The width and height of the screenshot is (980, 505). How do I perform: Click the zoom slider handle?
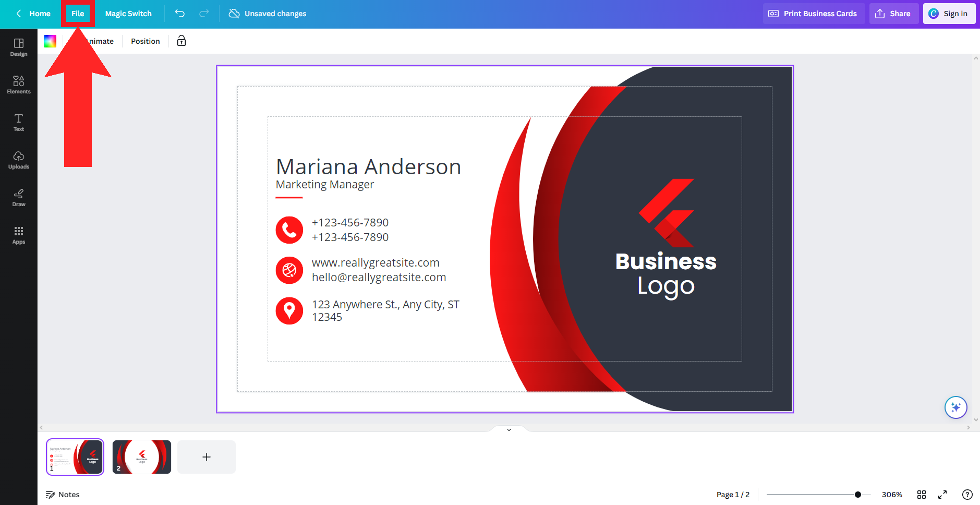[858, 495]
